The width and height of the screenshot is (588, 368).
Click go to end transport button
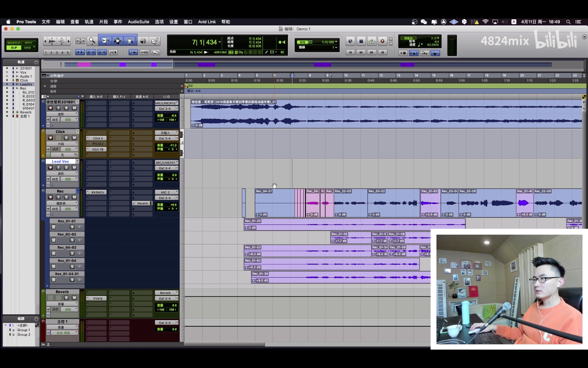pyautogui.click(x=382, y=52)
